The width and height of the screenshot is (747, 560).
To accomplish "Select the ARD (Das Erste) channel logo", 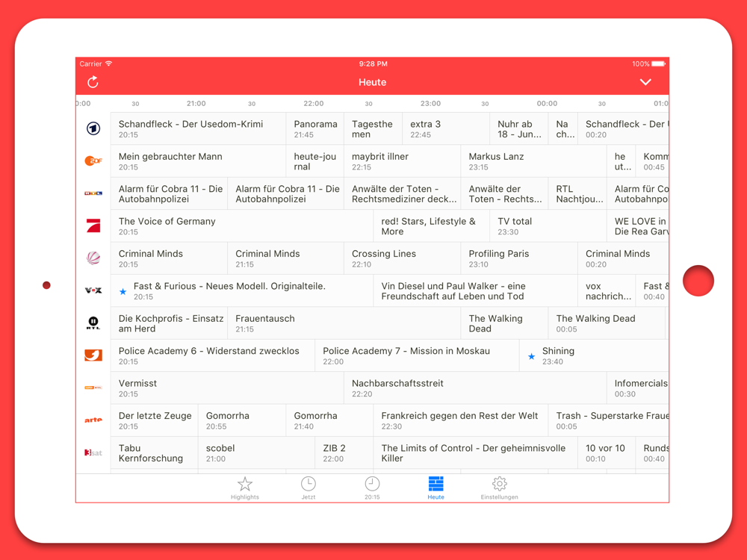I will click(93, 128).
